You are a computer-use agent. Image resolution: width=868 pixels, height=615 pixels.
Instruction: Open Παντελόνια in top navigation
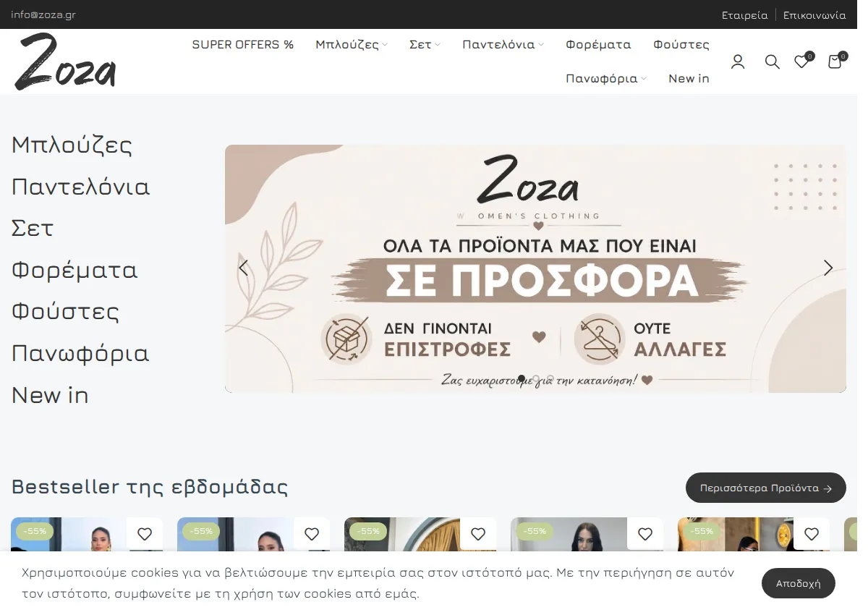click(x=498, y=44)
